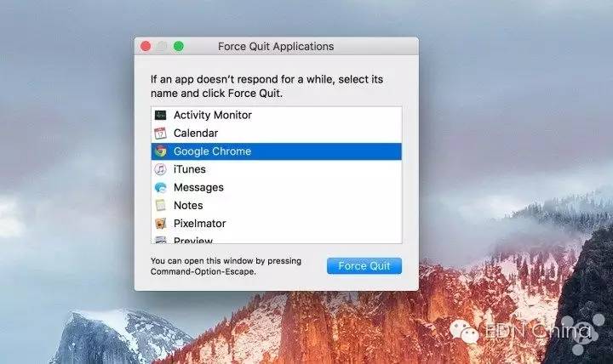The height and width of the screenshot is (364, 613).
Task: Select the highlighted Google Chrome row
Action: pos(276,151)
